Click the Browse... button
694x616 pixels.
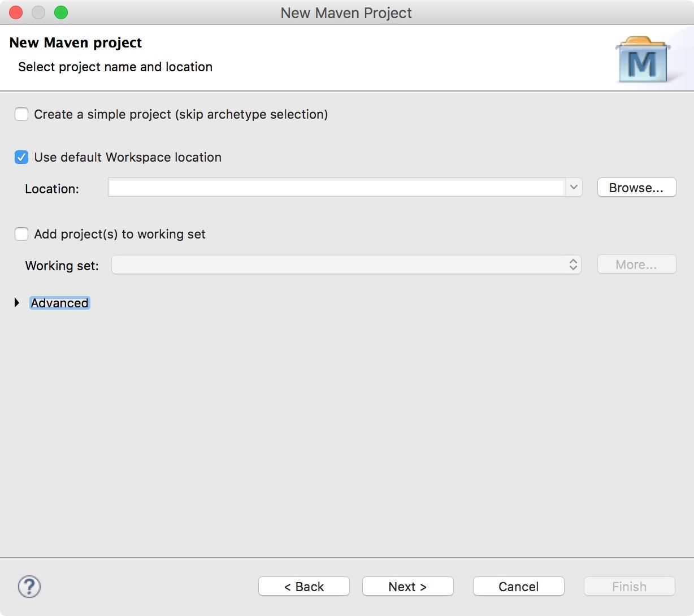[636, 188]
